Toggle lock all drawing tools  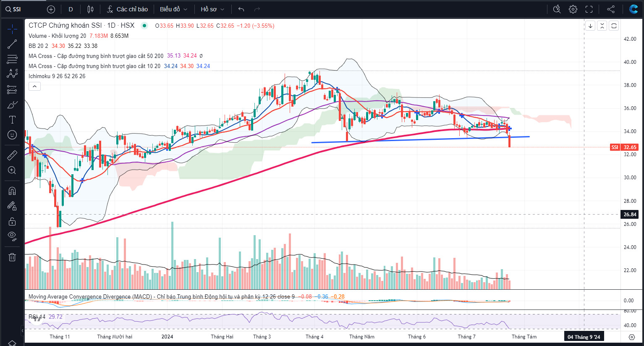pyautogui.click(x=12, y=221)
